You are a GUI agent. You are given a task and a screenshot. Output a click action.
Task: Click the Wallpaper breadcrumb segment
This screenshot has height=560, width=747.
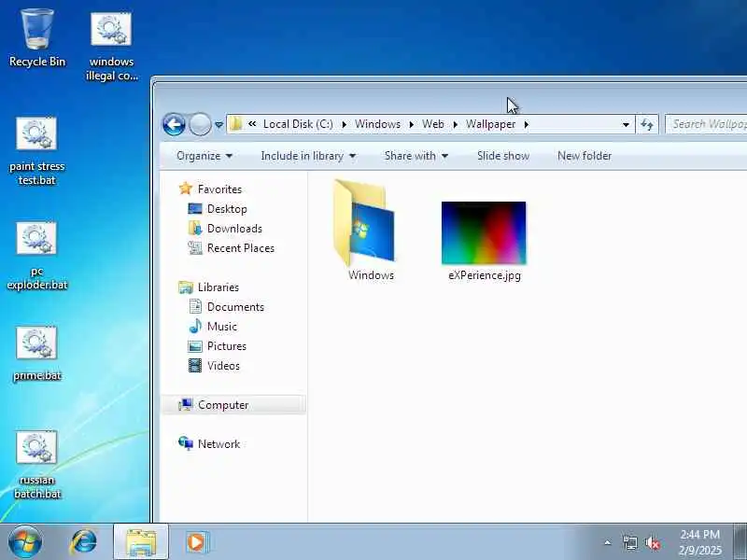click(491, 124)
